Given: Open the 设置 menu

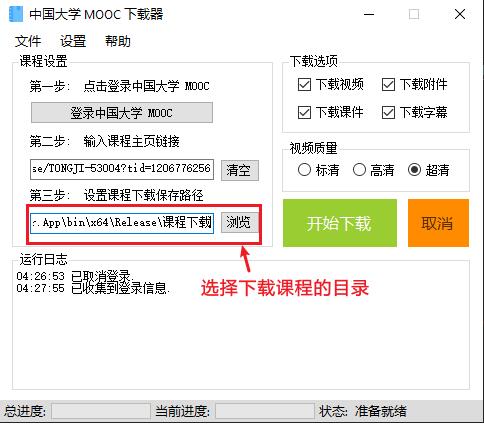Looking at the screenshot, I should coord(73,41).
